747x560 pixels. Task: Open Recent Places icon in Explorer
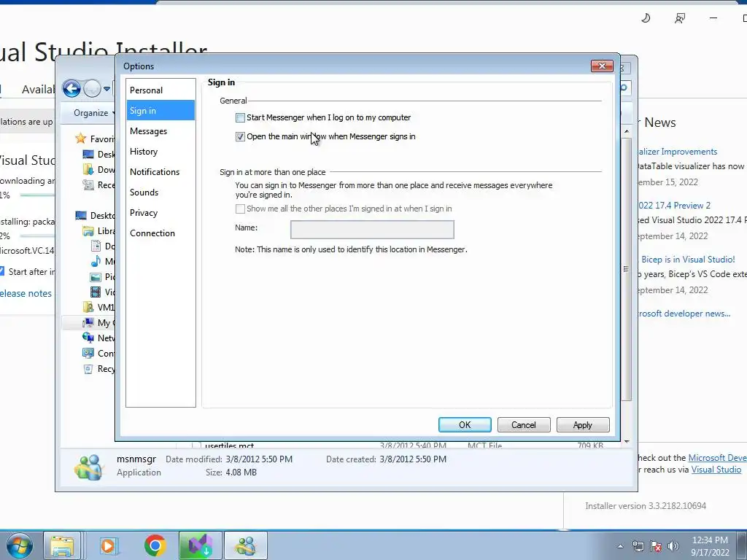88,184
